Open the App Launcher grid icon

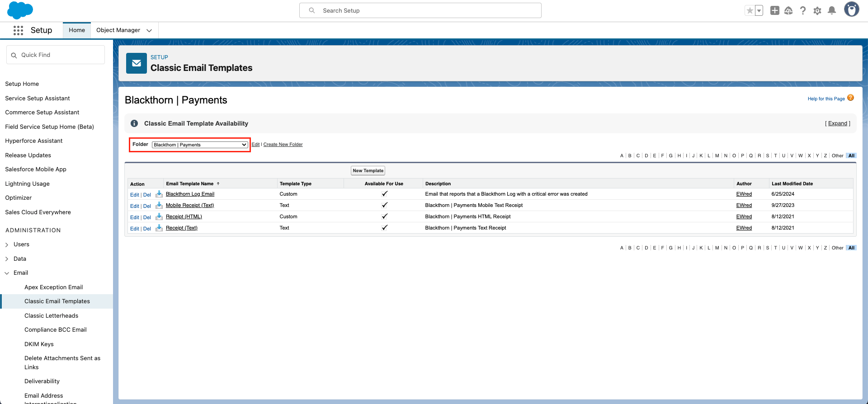[18, 30]
